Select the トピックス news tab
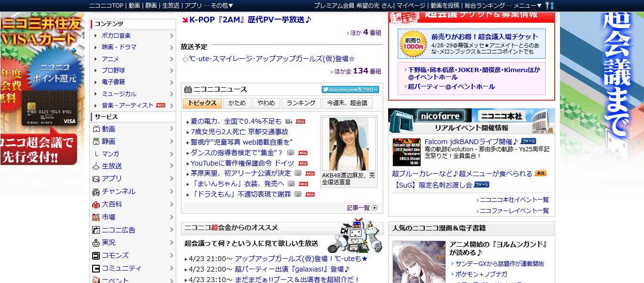 pos(202,103)
